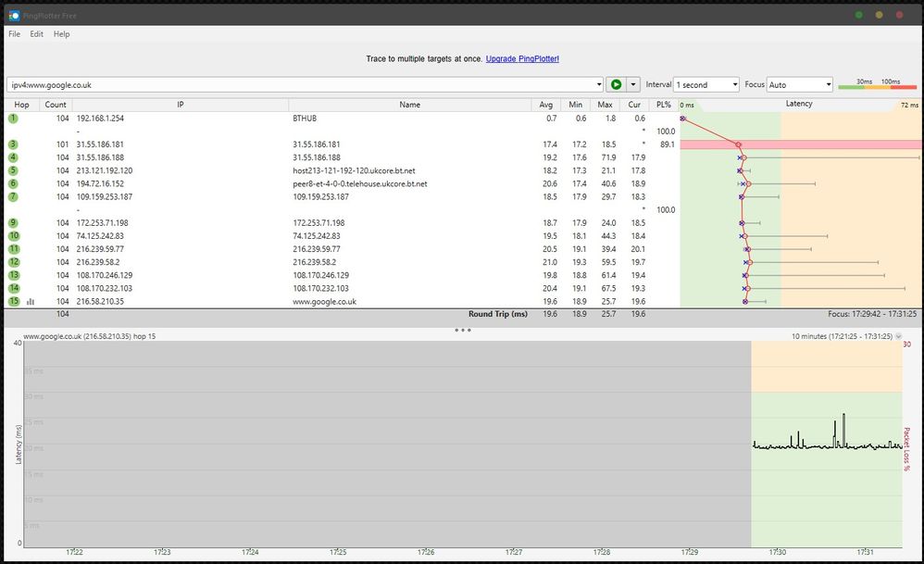Click the Upgrade PingPlotter link
Image resolution: width=924 pixels, height=564 pixels.
(522, 59)
